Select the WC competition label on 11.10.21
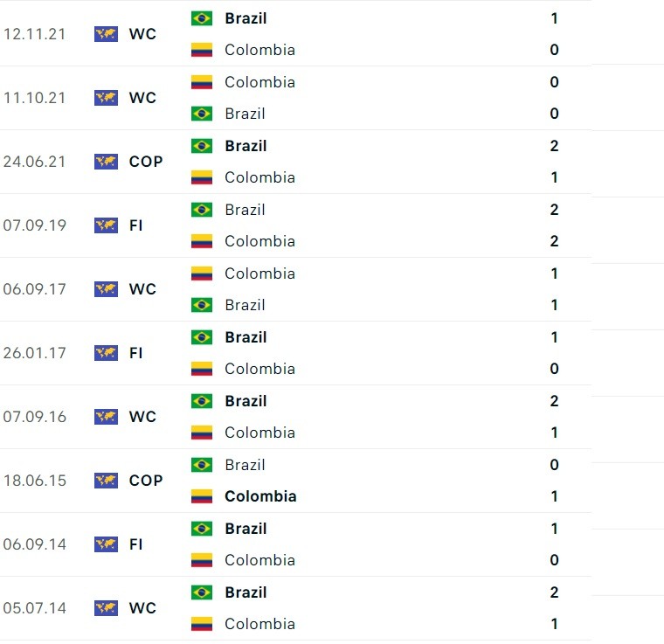 (x=142, y=98)
